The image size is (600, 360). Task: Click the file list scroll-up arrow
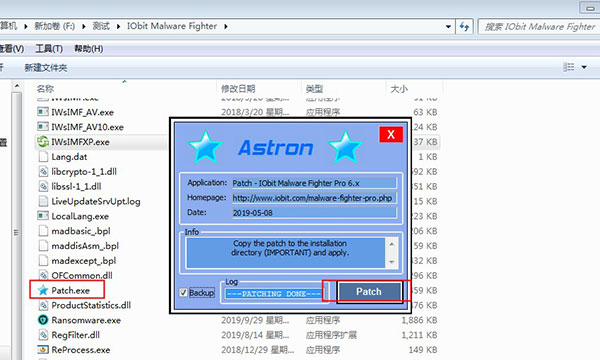(x=17, y=86)
